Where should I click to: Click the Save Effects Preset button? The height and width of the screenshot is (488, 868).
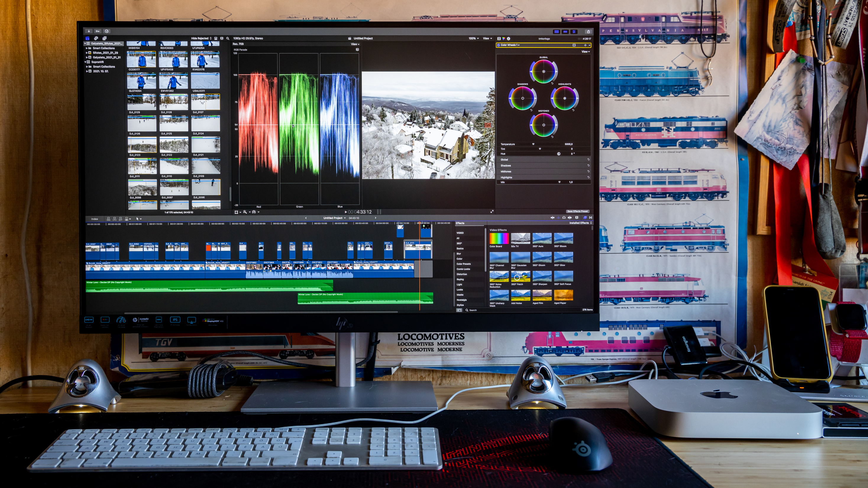[577, 212]
